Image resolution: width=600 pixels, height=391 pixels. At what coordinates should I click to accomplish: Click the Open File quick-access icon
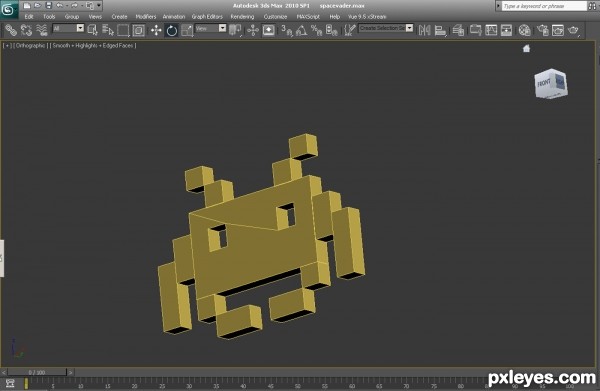(38, 6)
